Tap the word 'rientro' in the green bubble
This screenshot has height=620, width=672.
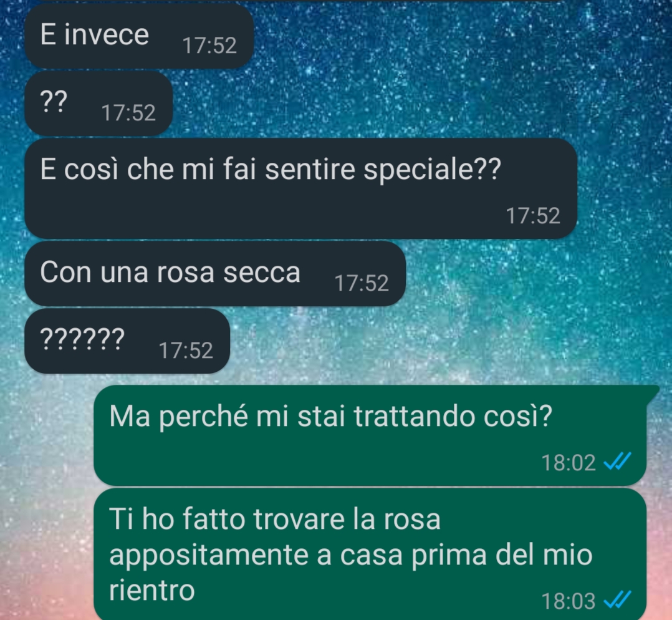151,591
